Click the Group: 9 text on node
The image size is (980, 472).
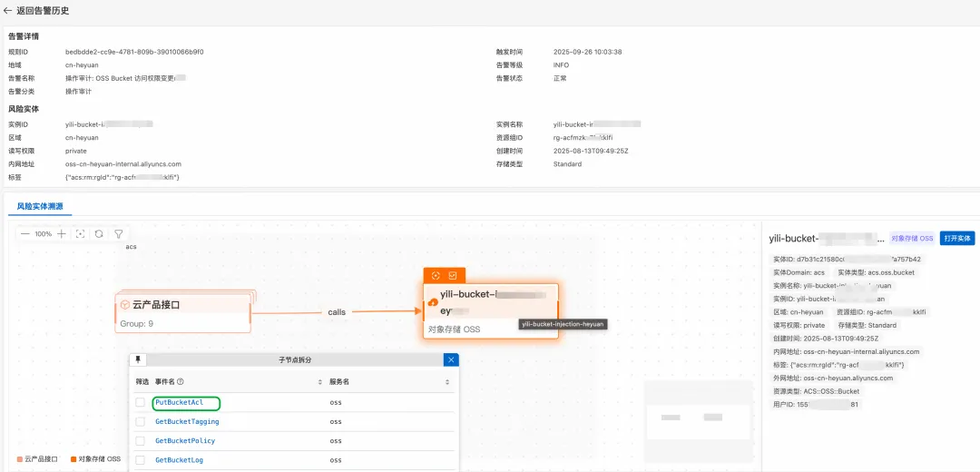(x=137, y=323)
